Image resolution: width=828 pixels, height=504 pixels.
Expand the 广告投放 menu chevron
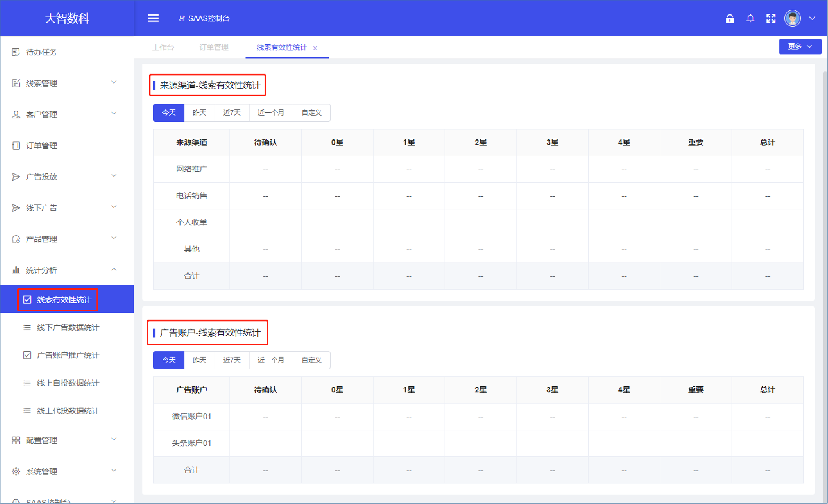114,176
